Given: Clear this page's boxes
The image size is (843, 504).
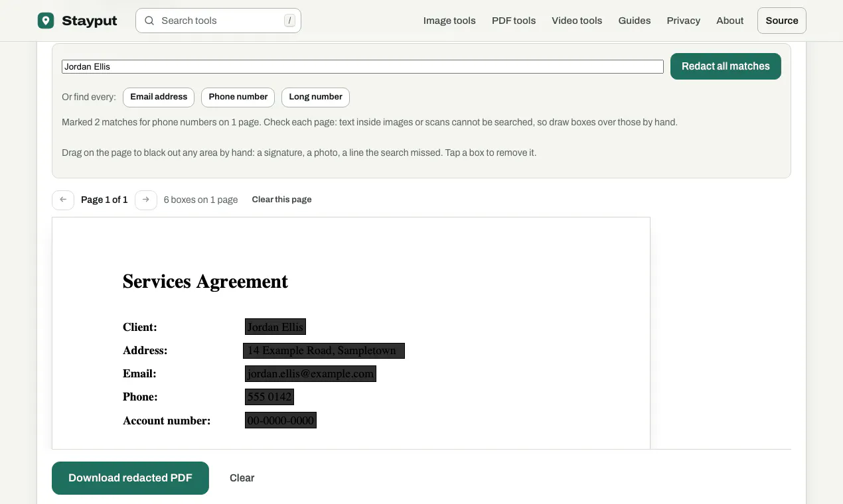Looking at the screenshot, I should (x=282, y=200).
